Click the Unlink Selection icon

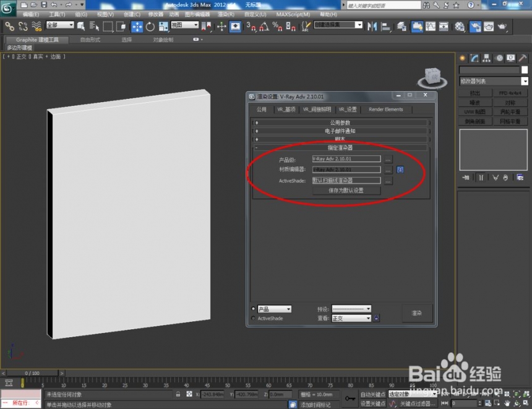(x=23, y=26)
